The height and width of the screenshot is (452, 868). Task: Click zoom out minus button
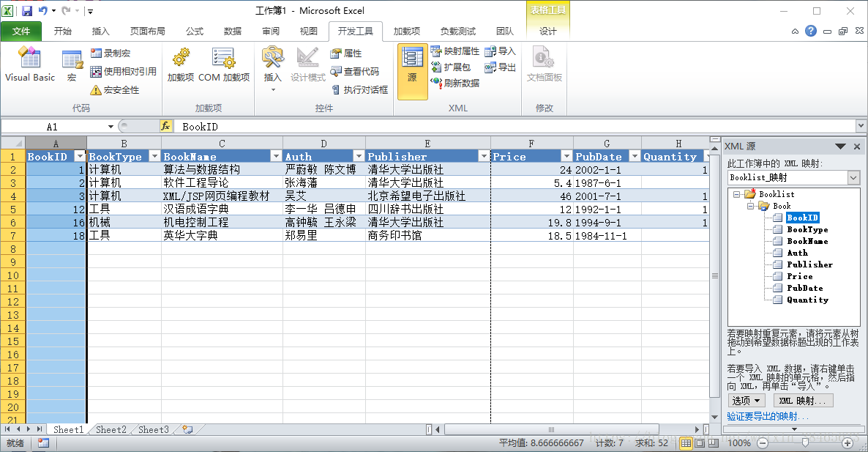[763, 443]
